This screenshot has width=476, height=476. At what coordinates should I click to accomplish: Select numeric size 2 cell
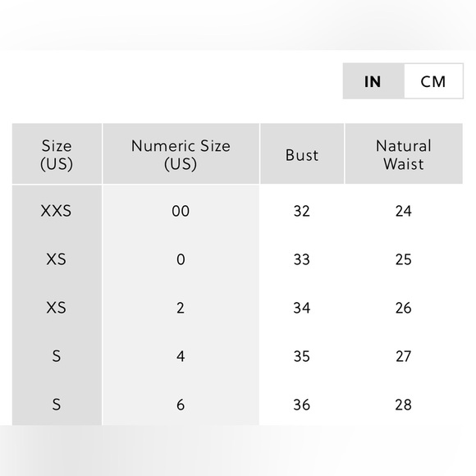181,308
